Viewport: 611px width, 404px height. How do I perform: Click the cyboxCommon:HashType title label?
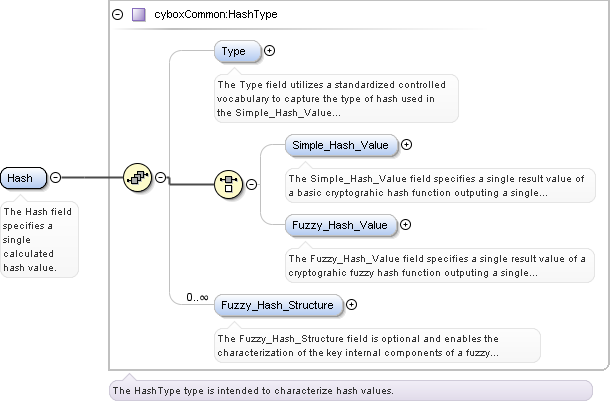pos(216,15)
